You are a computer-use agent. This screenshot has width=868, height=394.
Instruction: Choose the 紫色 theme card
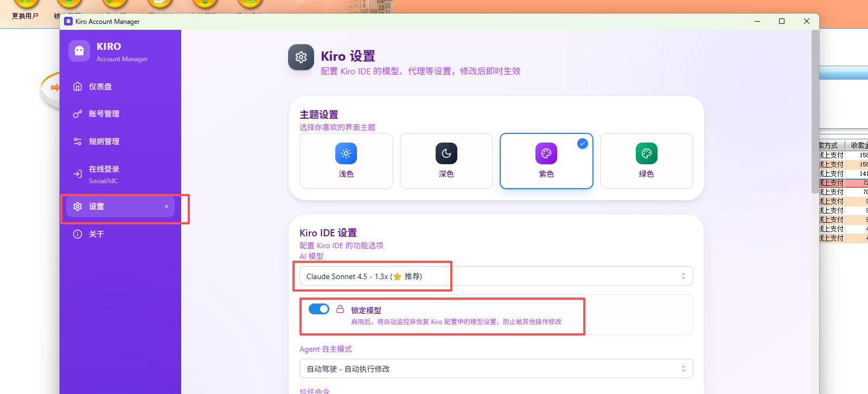click(x=546, y=161)
